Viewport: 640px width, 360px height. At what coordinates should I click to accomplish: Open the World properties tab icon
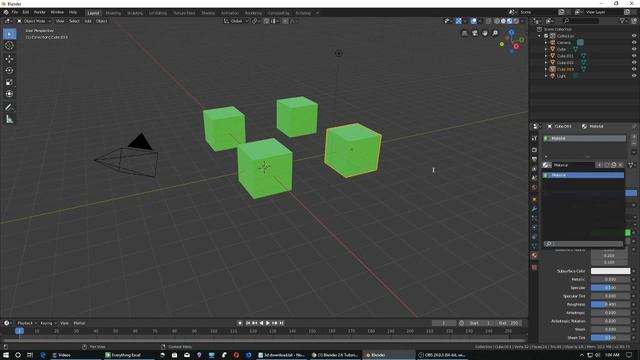click(534, 188)
